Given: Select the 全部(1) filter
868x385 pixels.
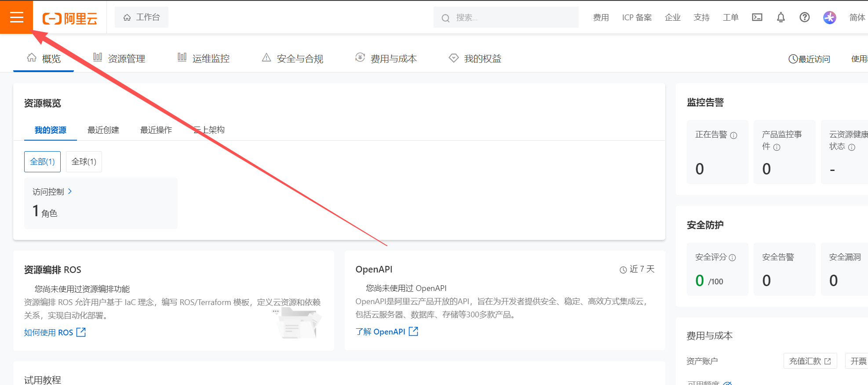Looking at the screenshot, I should 42,162.
